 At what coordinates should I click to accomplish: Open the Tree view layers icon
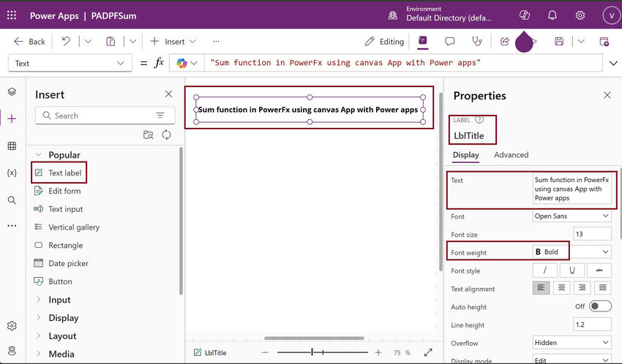click(x=12, y=91)
